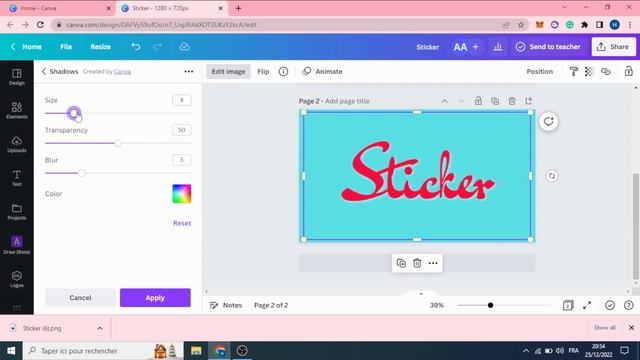Add a new page after page 2
Image resolution: width=640 pixels, height=360 pixels.
click(529, 101)
